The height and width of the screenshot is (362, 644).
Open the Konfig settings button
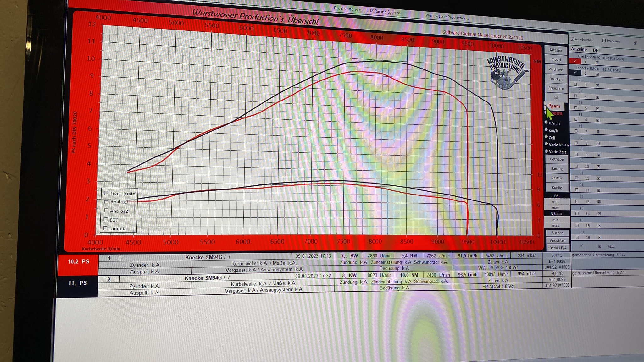[557, 188]
